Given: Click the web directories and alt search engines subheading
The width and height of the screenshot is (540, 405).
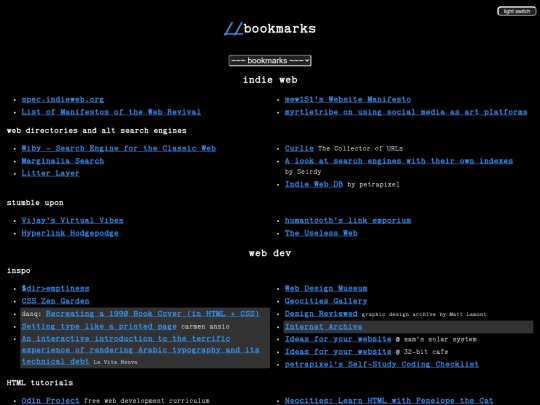Looking at the screenshot, I should 97,131.
